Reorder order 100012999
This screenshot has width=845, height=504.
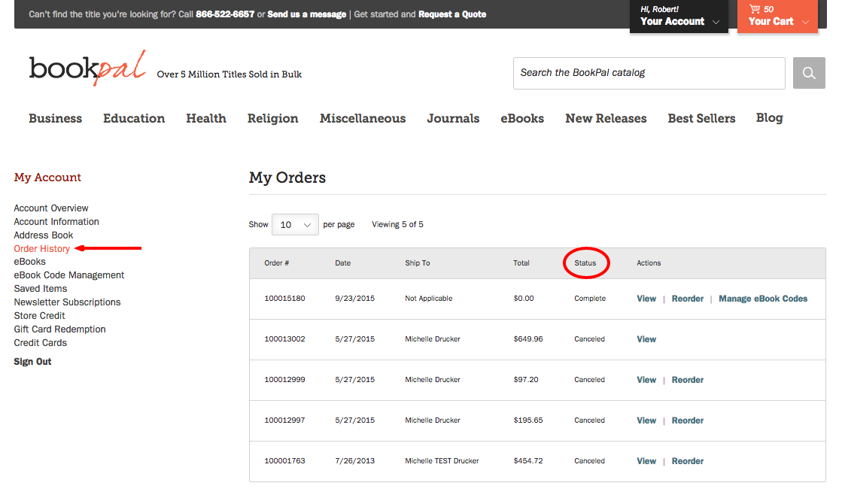tap(688, 380)
